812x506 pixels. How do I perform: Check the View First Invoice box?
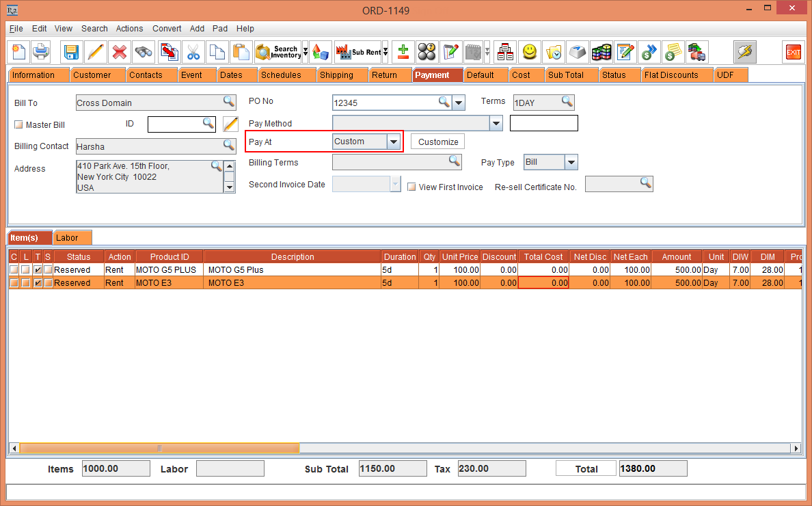point(411,187)
